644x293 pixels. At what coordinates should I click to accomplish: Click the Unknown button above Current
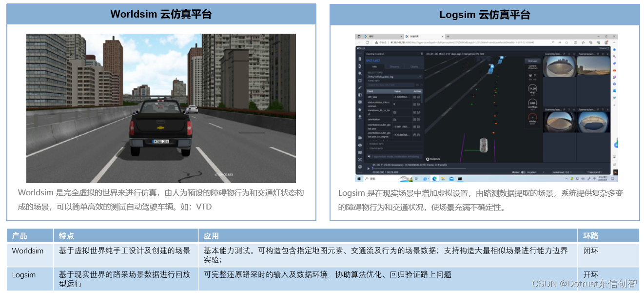tap(532, 61)
